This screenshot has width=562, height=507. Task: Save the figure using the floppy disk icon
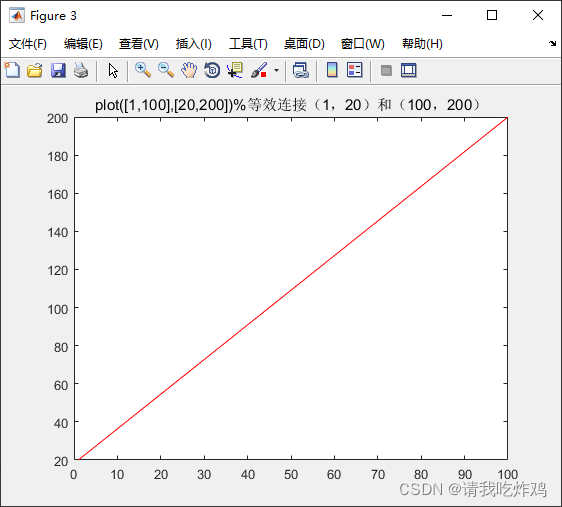pyautogui.click(x=58, y=70)
